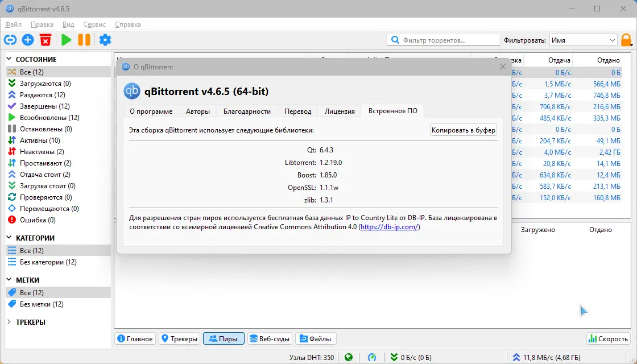
Task: Select the Раздаются (12) filter
Action: tap(42, 94)
